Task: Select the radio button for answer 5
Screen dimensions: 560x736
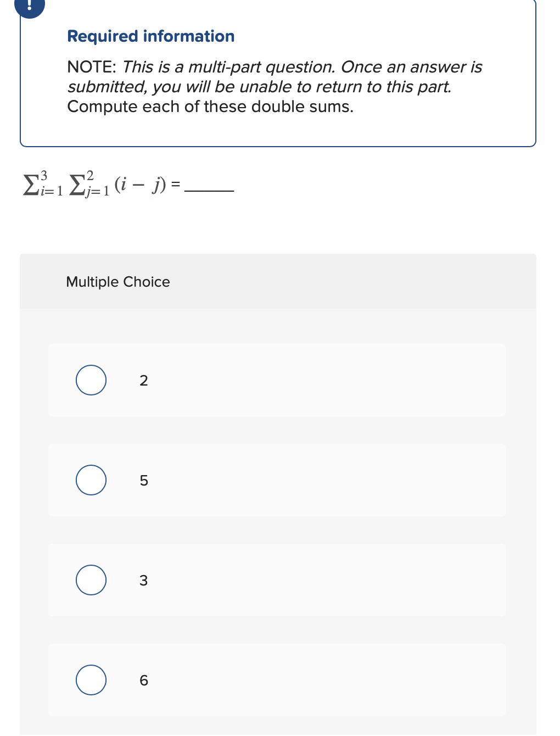Action: [x=91, y=480]
